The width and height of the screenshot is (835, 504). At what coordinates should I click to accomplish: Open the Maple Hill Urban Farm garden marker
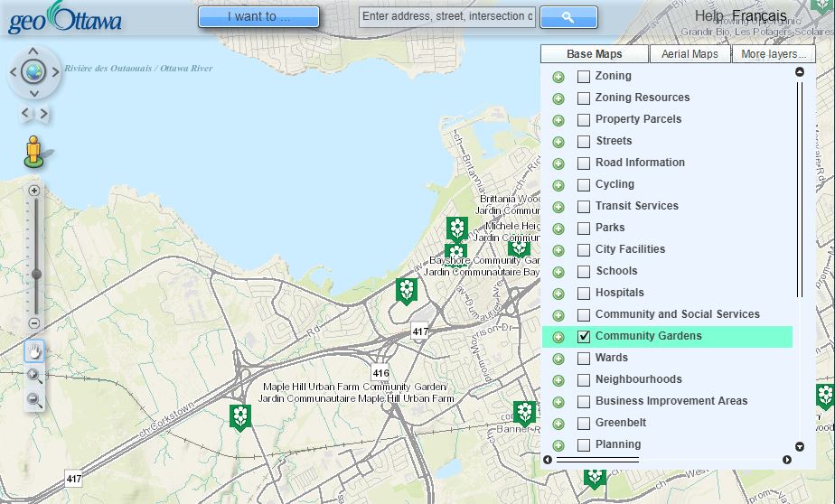coord(240,417)
